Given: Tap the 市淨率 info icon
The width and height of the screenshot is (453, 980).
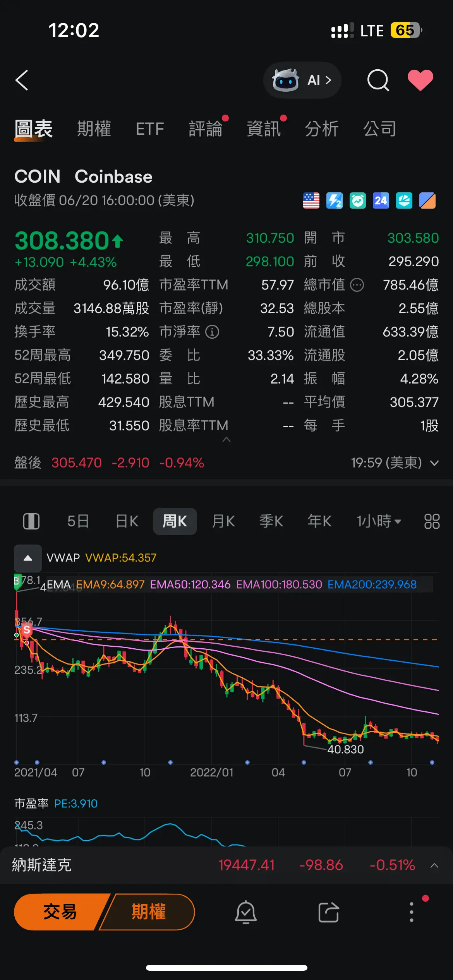Looking at the screenshot, I should (212, 332).
